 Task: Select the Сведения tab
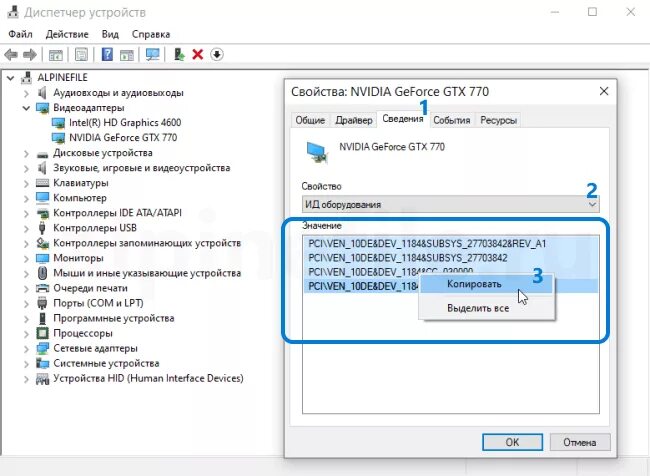pyautogui.click(x=403, y=119)
